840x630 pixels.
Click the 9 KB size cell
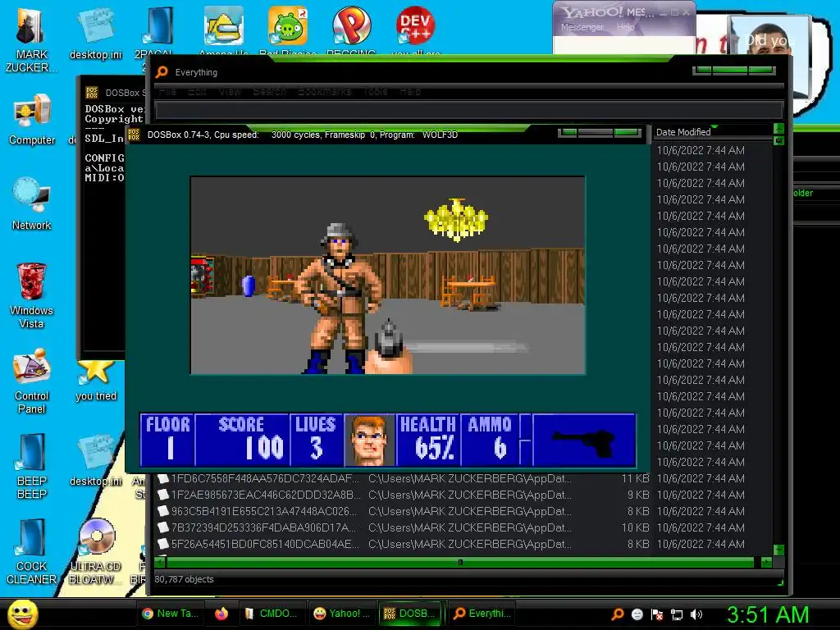point(638,495)
